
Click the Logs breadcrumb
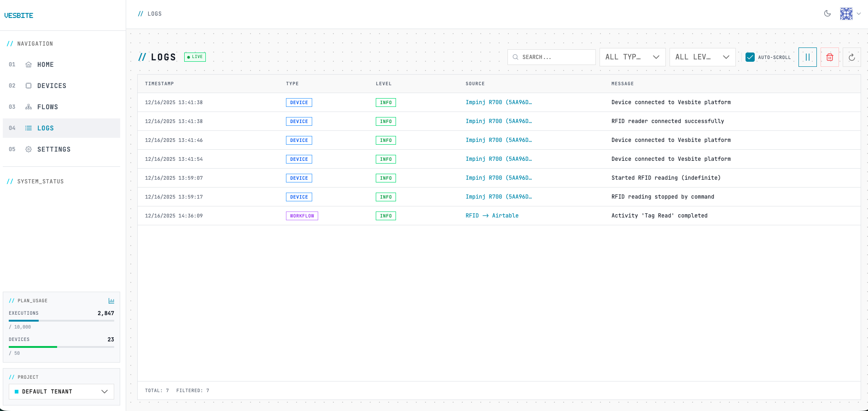click(x=154, y=14)
